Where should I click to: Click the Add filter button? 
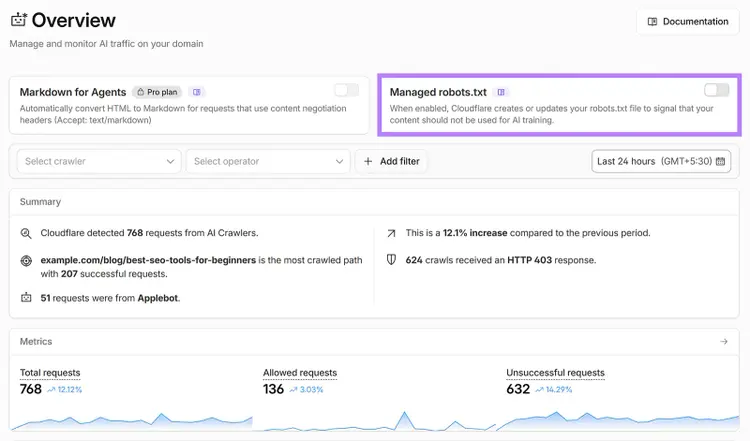pos(391,161)
